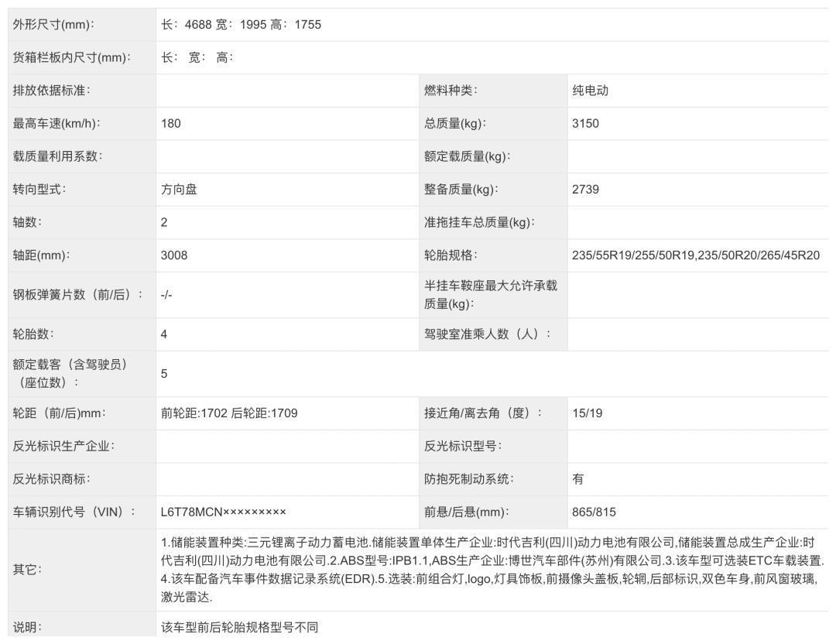This screenshot has height=644, width=836.
Task: Select the total mass value 3150
Action: pos(585,124)
